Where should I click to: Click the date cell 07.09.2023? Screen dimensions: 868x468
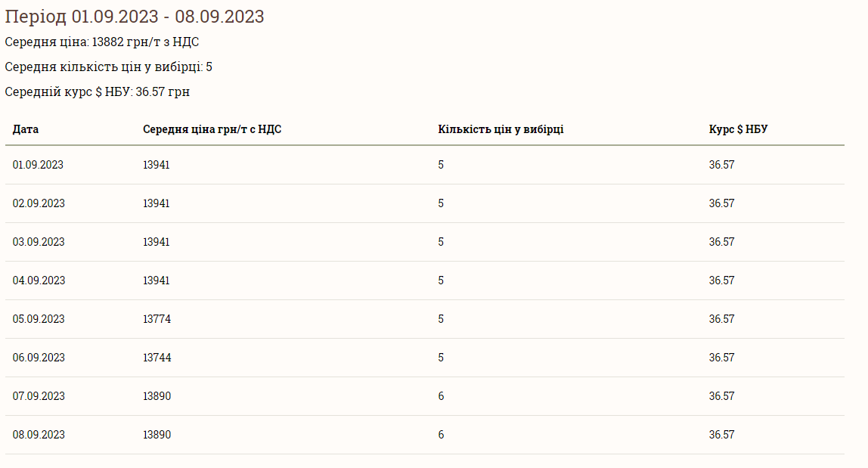pyautogui.click(x=39, y=396)
